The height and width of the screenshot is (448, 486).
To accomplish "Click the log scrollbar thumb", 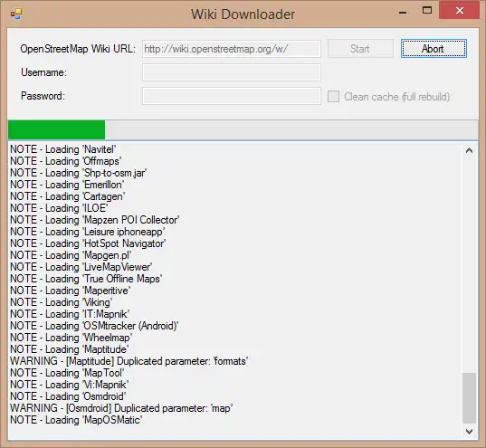I will click(470, 398).
